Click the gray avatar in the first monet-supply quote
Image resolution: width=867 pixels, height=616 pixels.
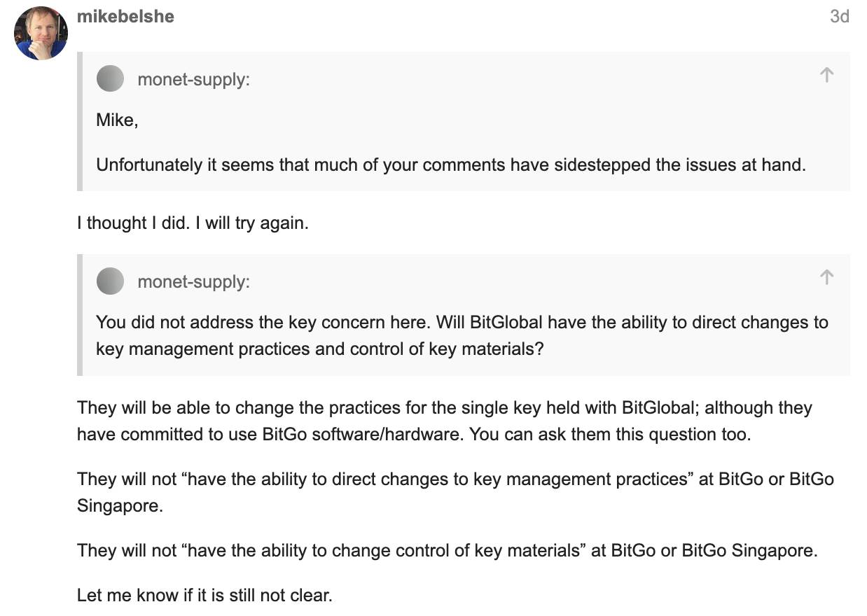pyautogui.click(x=110, y=79)
